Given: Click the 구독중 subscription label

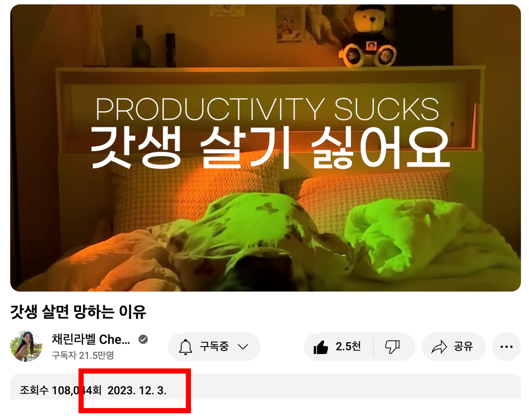Looking at the screenshot, I should pyautogui.click(x=214, y=346).
